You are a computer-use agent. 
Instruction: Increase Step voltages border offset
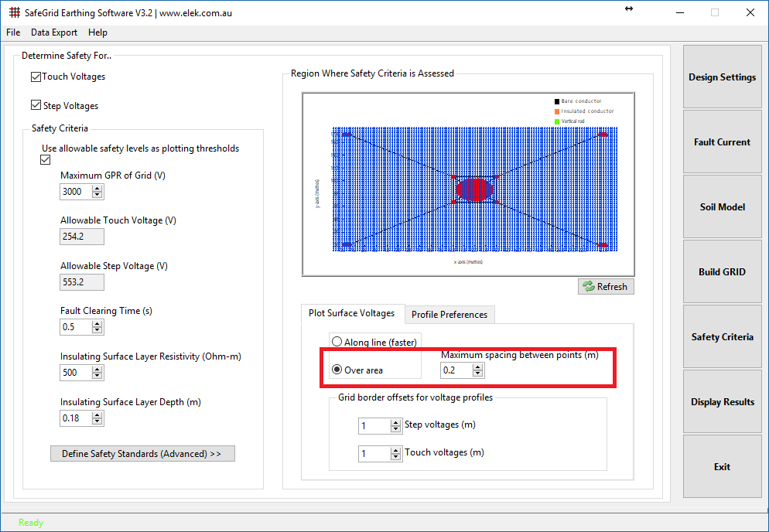click(395, 422)
